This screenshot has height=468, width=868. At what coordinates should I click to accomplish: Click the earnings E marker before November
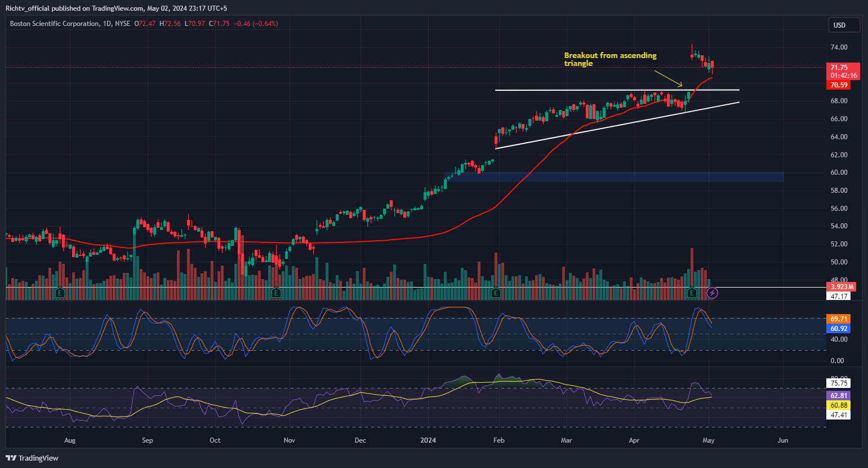click(x=275, y=293)
